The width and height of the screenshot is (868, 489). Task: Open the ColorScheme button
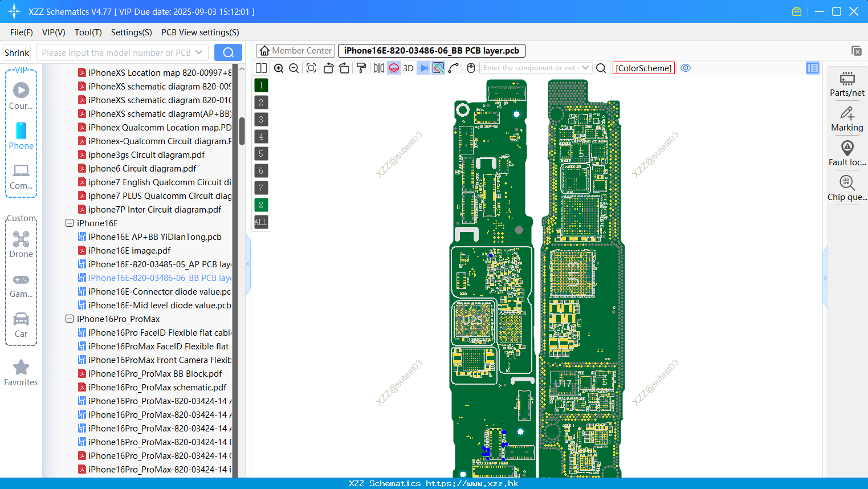(x=643, y=68)
